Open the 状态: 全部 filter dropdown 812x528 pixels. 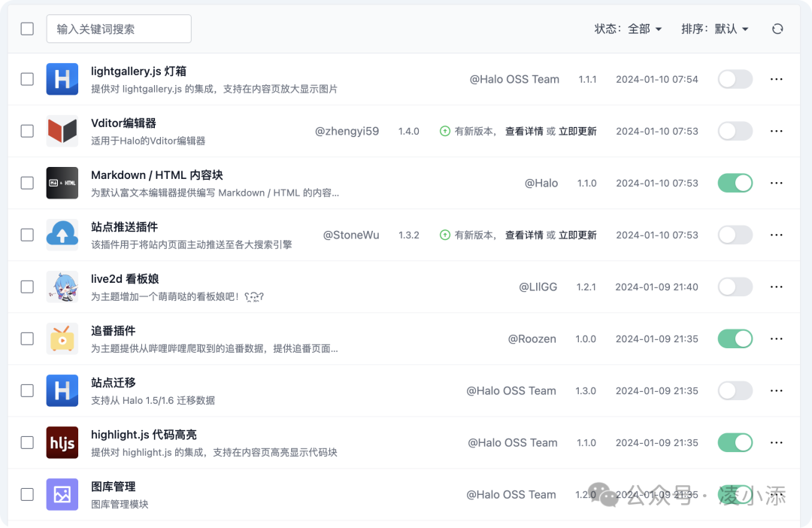pyautogui.click(x=628, y=29)
